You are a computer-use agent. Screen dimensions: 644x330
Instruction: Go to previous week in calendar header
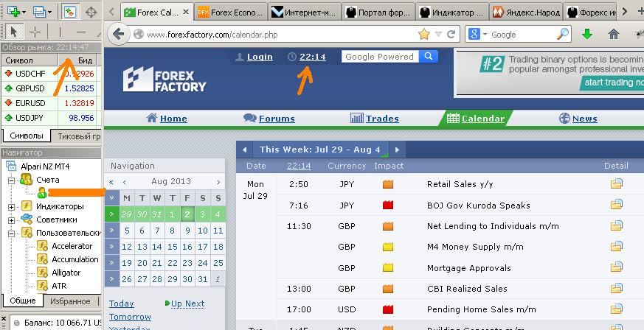[x=244, y=150]
